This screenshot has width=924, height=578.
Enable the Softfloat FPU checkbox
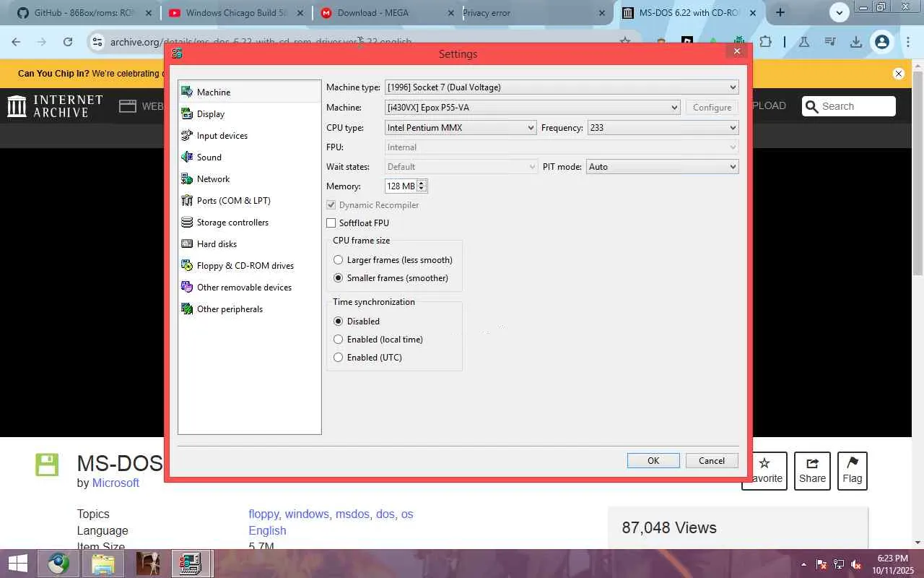pos(331,223)
